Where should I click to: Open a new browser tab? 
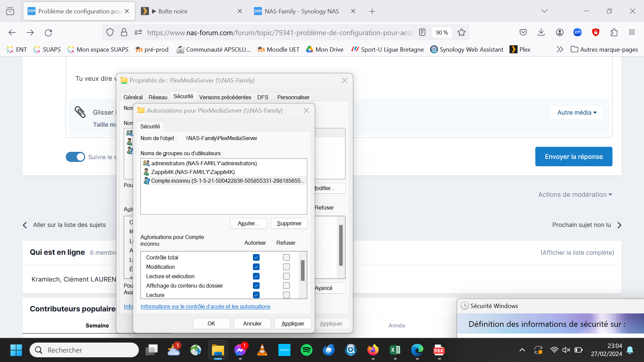[x=372, y=11]
